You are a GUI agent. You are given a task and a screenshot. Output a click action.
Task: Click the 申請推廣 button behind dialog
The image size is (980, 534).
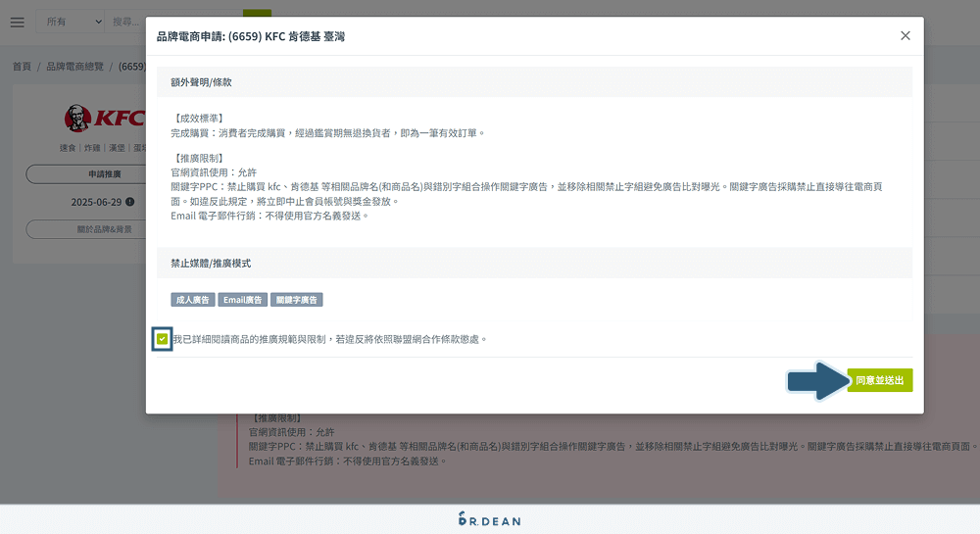85,174
